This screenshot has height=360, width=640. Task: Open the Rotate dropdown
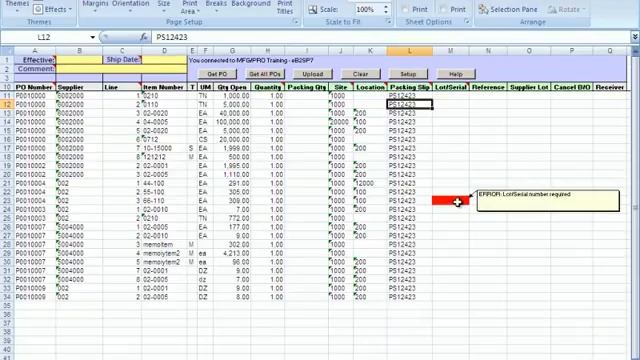coord(567,9)
